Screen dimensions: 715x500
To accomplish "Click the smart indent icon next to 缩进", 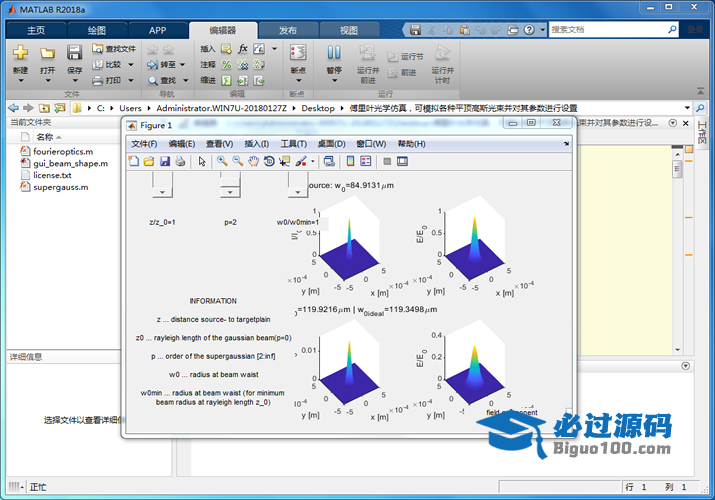I will tap(226, 81).
